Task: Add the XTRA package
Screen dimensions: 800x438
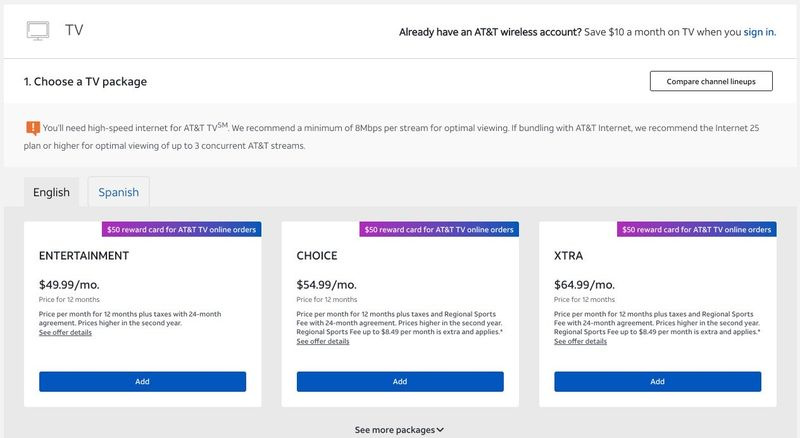Action: click(658, 381)
